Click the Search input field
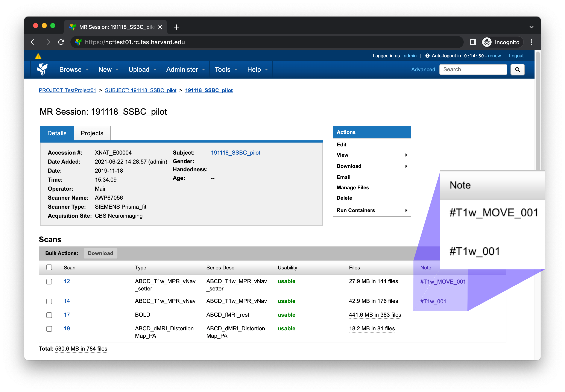 pos(473,70)
